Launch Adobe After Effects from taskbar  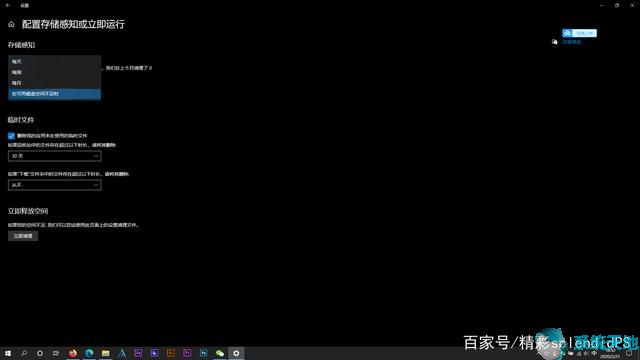tap(138, 353)
